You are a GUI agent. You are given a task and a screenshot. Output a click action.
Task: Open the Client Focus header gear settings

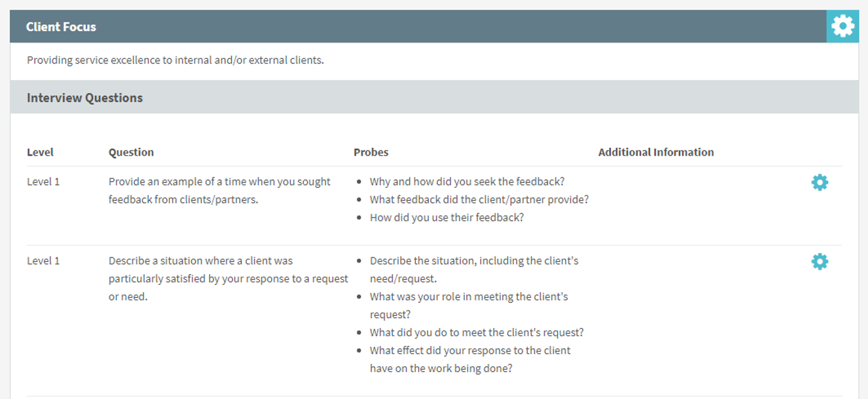click(842, 26)
